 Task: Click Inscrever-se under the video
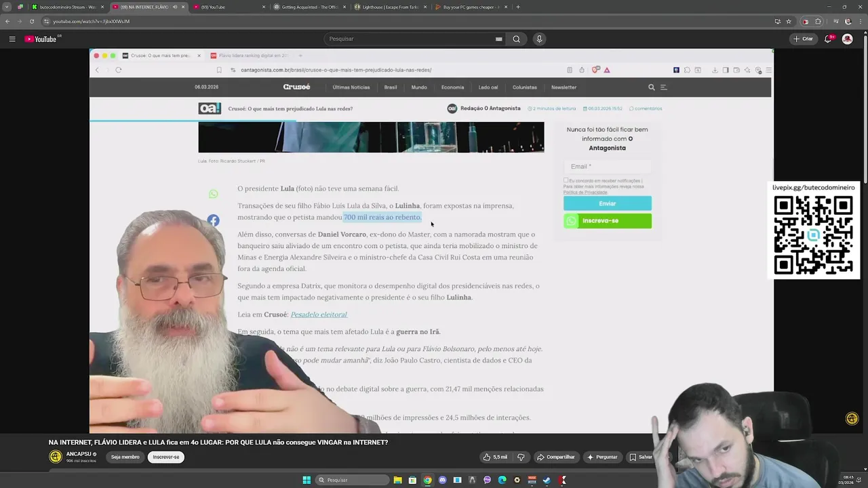pos(166,457)
